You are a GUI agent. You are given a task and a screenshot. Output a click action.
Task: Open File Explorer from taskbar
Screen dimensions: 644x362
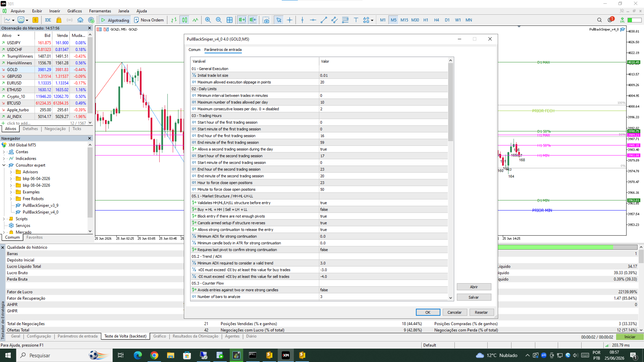click(x=171, y=355)
